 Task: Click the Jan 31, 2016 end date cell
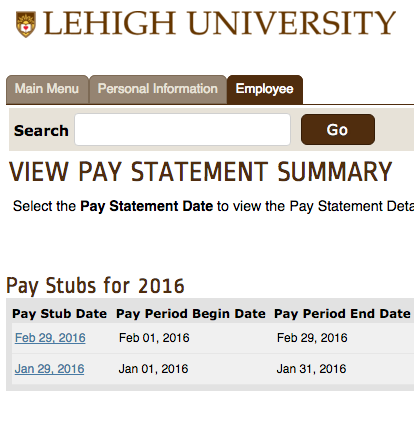pyautogui.click(x=311, y=369)
